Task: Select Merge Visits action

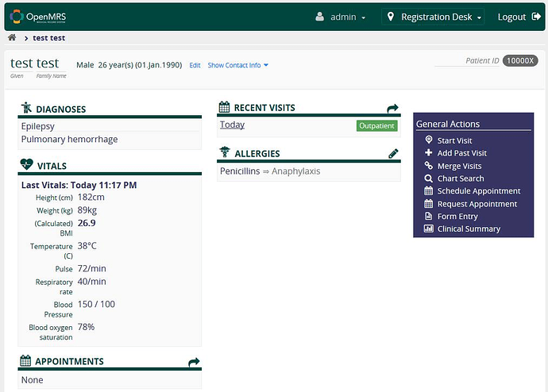Action: tap(460, 166)
